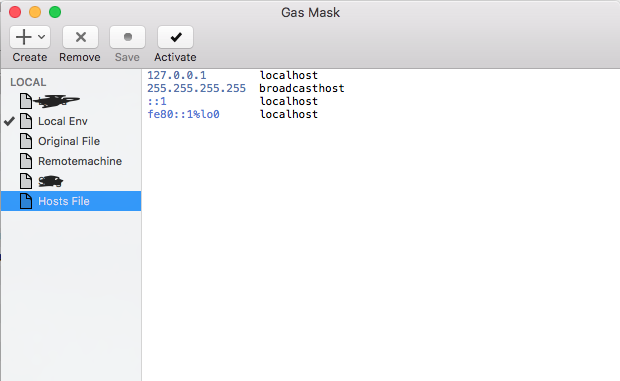Click the ::1 address text
Image resolution: width=620 pixels, height=381 pixels.
pyautogui.click(x=157, y=101)
